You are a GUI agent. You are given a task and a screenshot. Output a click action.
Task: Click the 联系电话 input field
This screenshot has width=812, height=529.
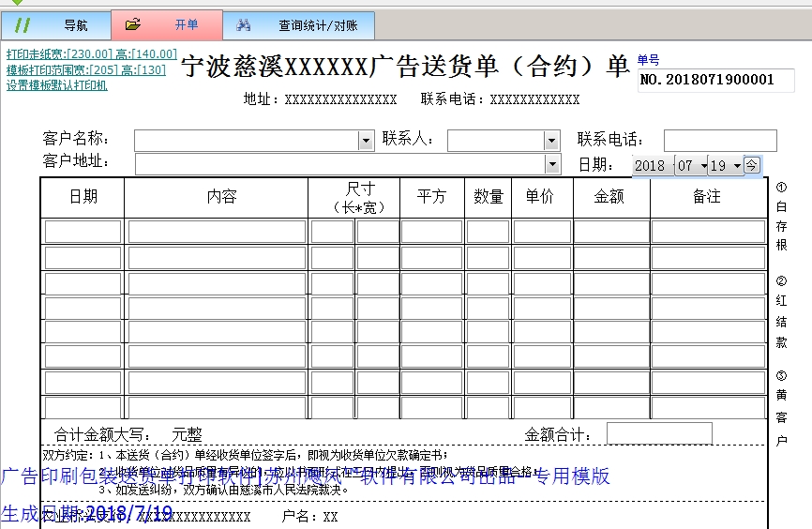click(x=720, y=141)
